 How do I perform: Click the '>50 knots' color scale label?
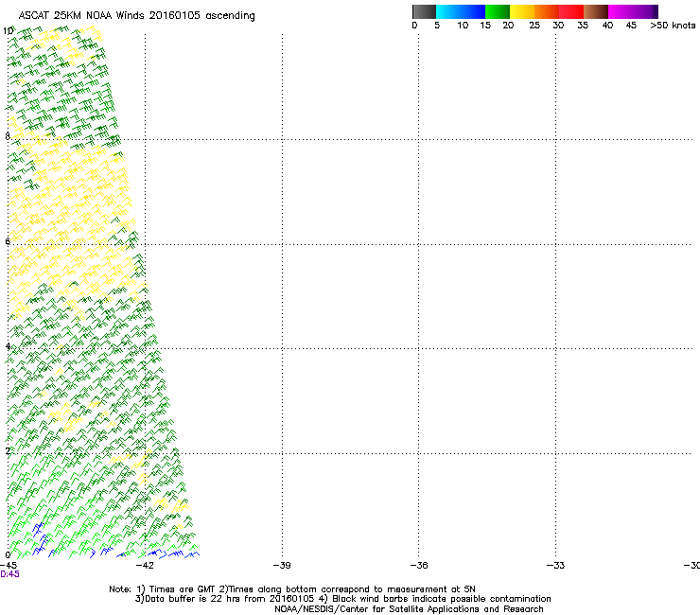click(x=673, y=26)
